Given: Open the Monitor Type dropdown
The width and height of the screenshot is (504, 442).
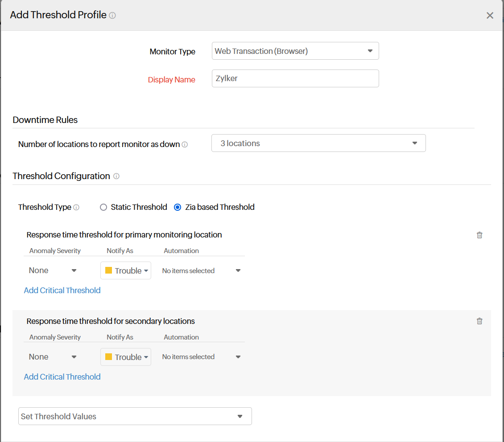Looking at the screenshot, I should (x=295, y=51).
